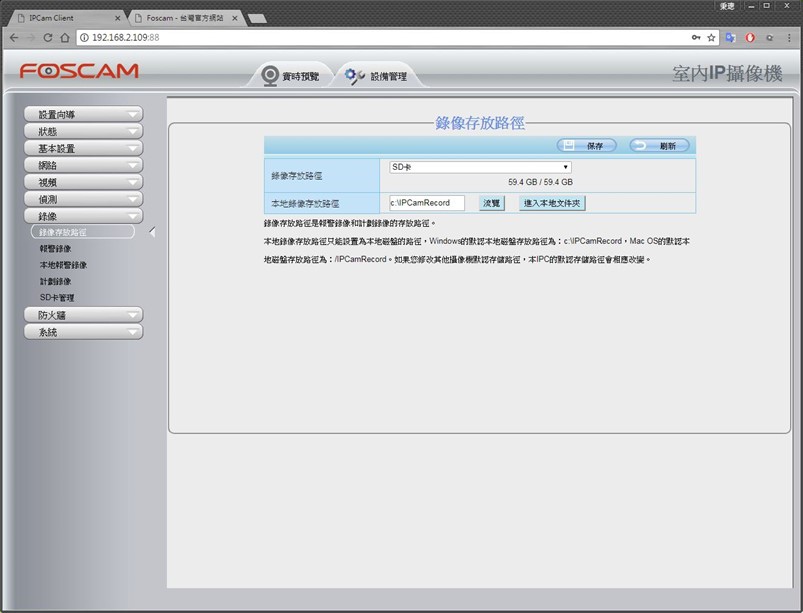Screen dimensions: 803x613
Task: Click the 59.4 GB / 59.4 GB text
Action: [x=540, y=182]
